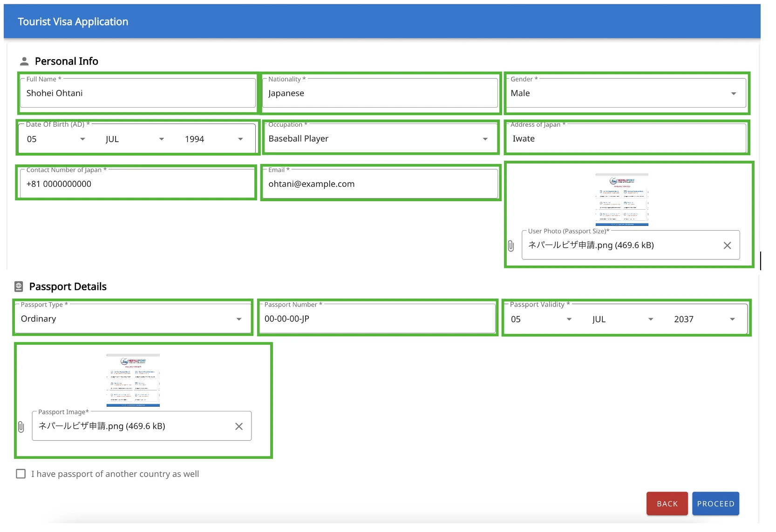The width and height of the screenshot is (776, 532).
Task: Click the person icon next to Personal Info
Action: click(24, 61)
